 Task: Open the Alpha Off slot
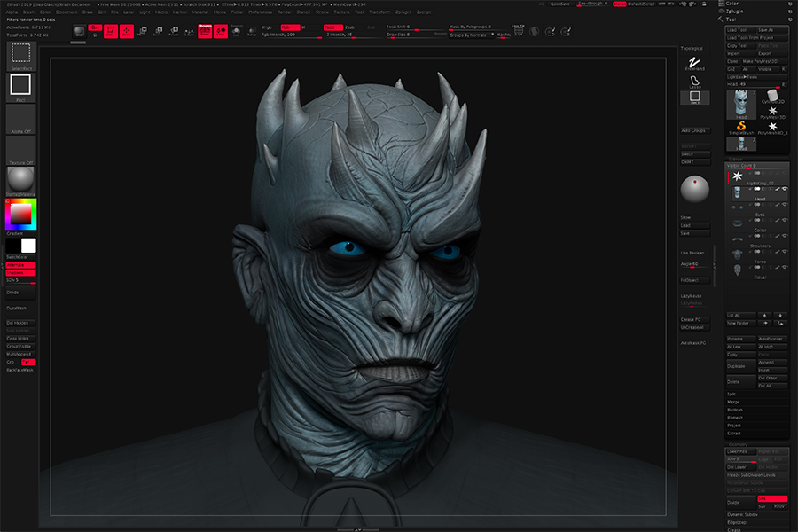[21, 119]
